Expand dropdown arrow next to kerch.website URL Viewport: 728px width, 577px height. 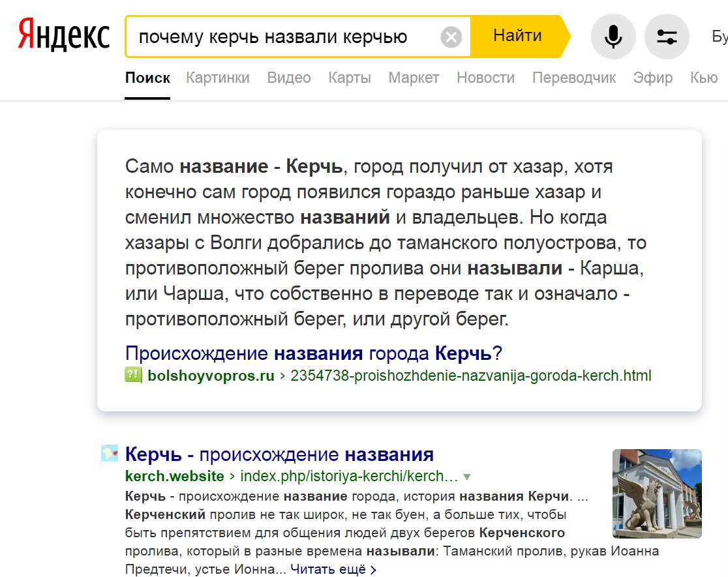pos(467,477)
